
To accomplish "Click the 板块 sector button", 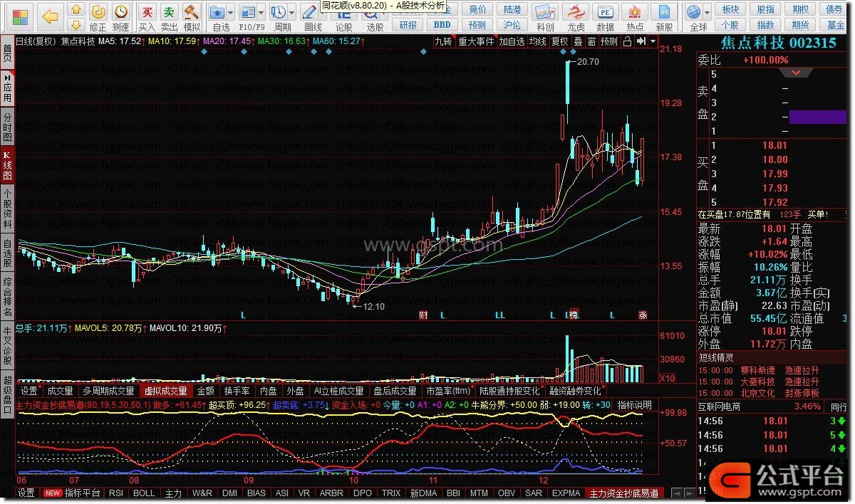I will pos(730,9).
